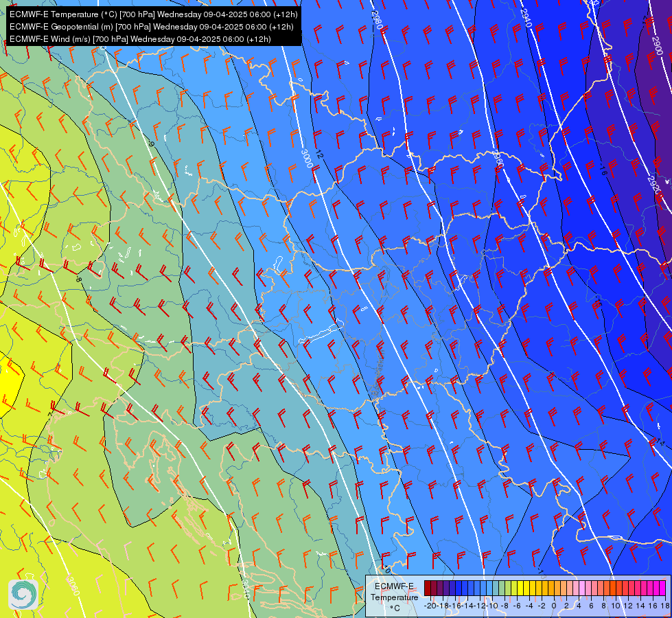Click the magenta rightmost legend swatch
Image resolution: width=672 pixels, height=618 pixels.
pos(662,588)
